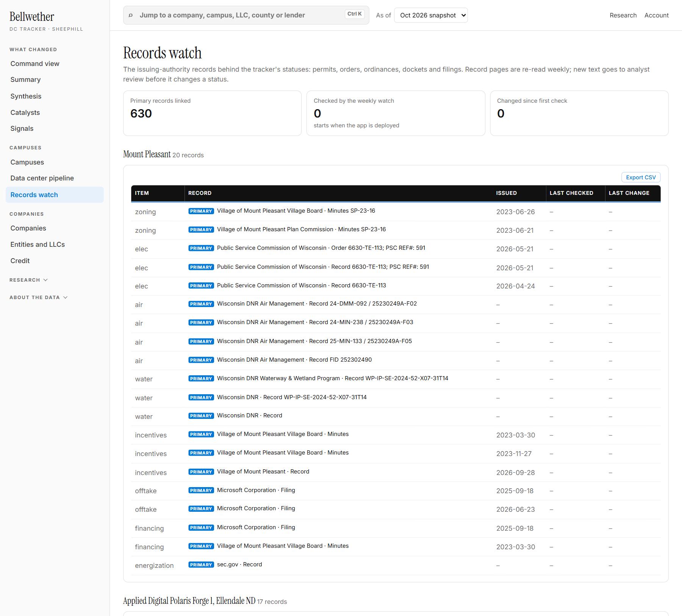Open Plan Commission Minutes SP-23-16 record
This screenshot has width=682, height=616.
point(301,229)
